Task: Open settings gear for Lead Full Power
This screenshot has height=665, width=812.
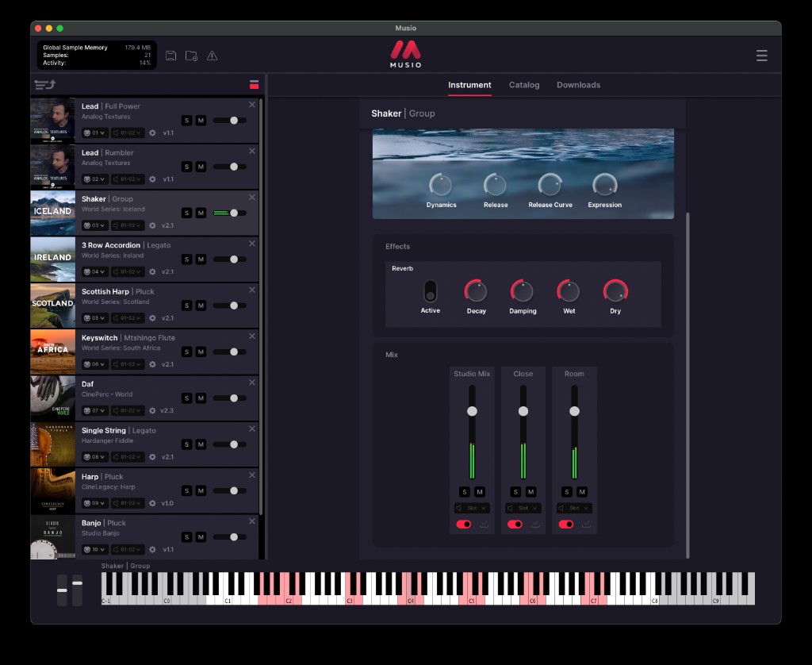Action: (152, 133)
